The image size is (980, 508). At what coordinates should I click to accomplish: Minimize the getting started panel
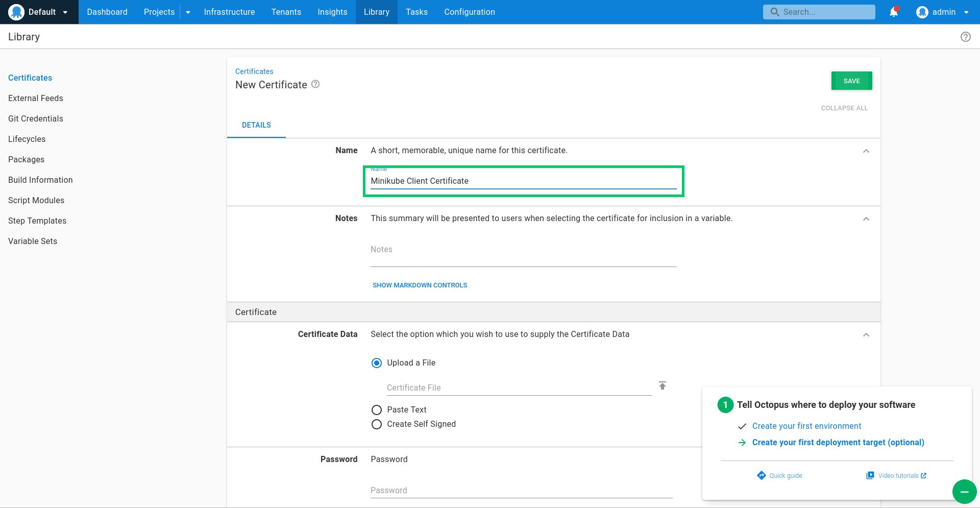pos(964,492)
